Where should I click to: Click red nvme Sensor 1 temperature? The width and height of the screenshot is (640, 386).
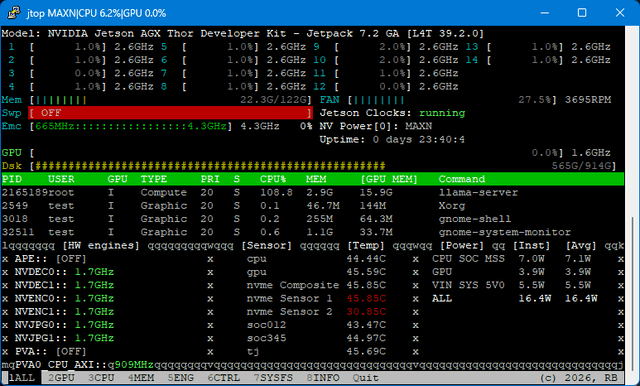[366, 298]
